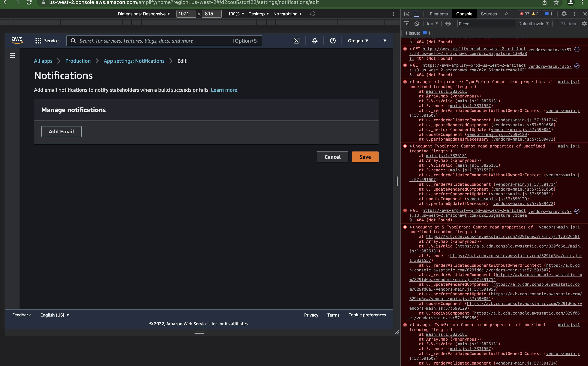588x366 pixels.
Task: Open AWS help and support
Action: tap(332, 41)
